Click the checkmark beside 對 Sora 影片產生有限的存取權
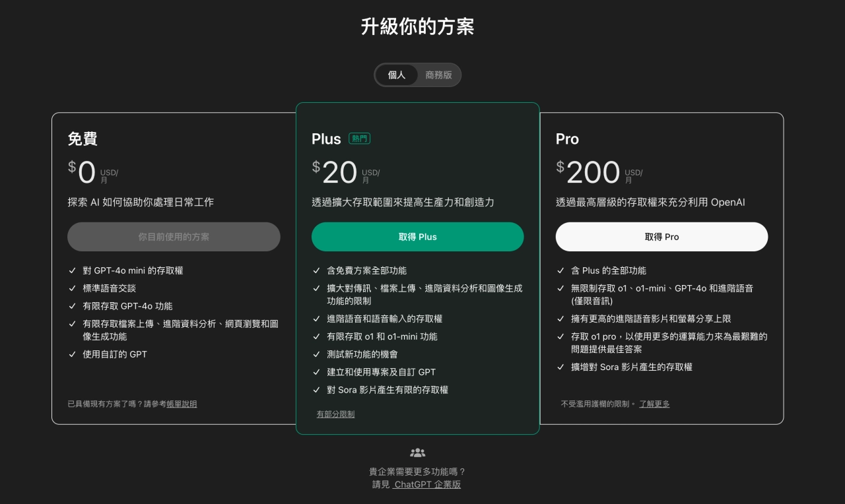The width and height of the screenshot is (845, 504). coord(316,390)
